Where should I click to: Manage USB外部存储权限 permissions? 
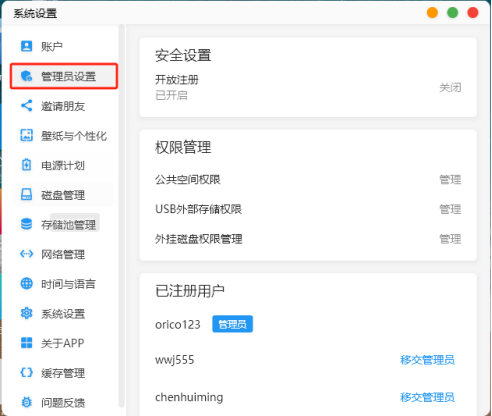click(450, 209)
